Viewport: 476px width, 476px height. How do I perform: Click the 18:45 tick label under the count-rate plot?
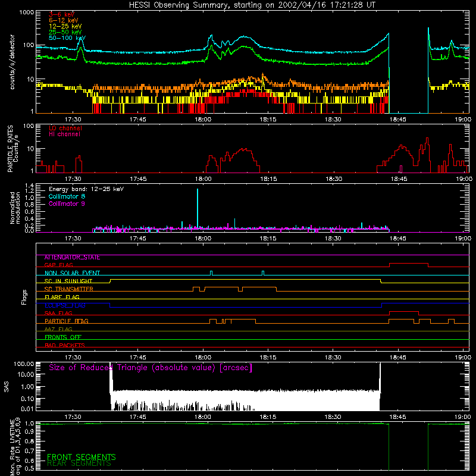397,120
